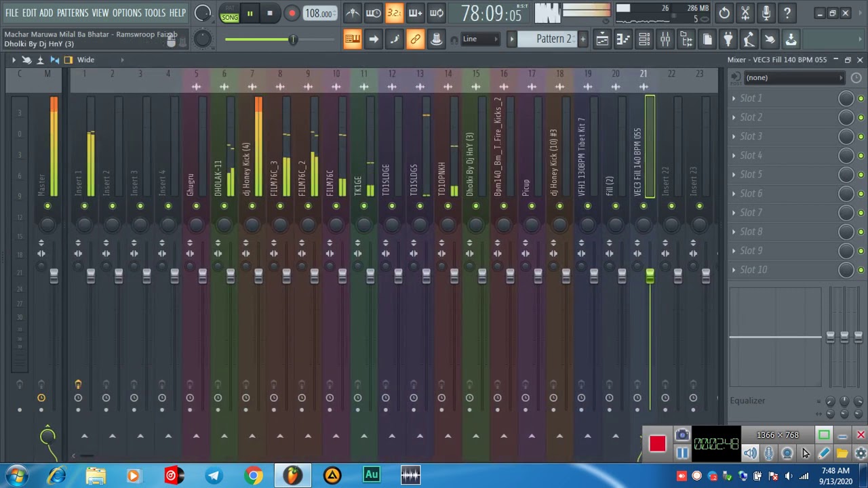This screenshot has width=868, height=488.
Task: Open the Line snap dropdown
Action: coord(479,39)
